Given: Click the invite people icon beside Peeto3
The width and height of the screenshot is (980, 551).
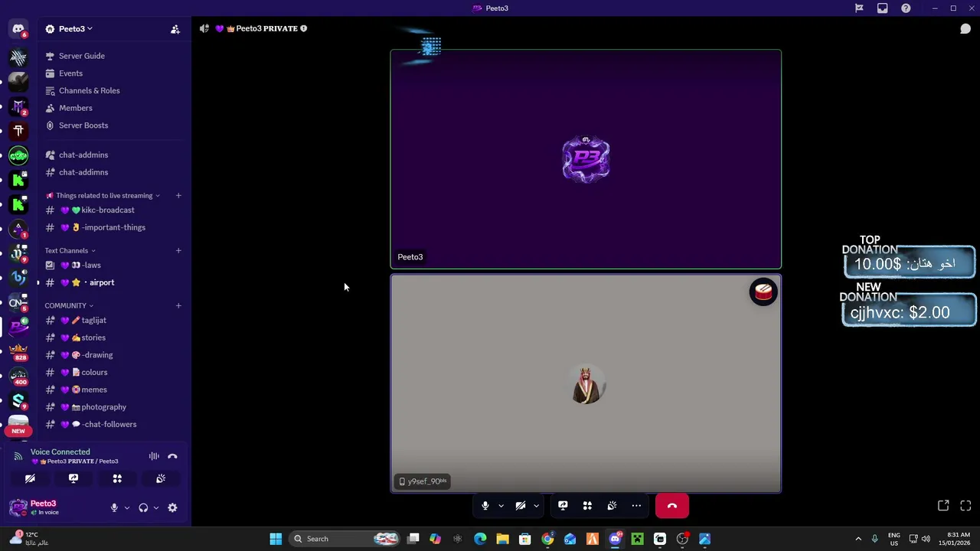Looking at the screenshot, I should pyautogui.click(x=175, y=29).
